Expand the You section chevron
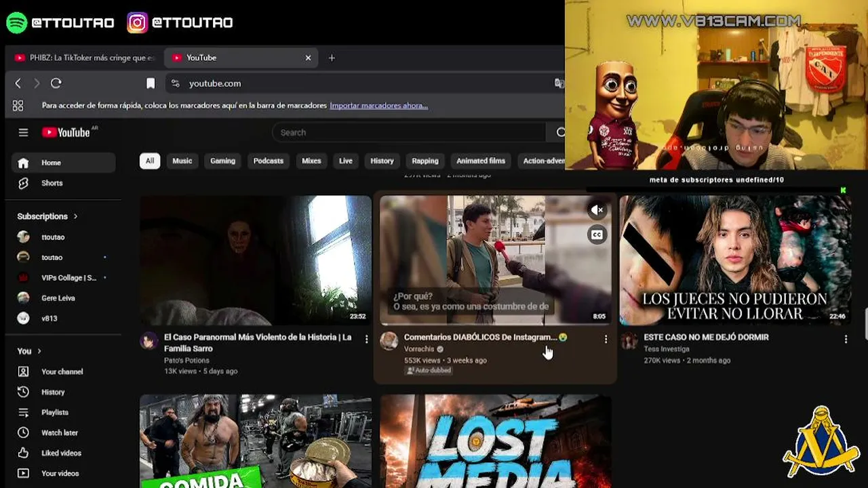This screenshot has width=868, height=488. coord(39,351)
